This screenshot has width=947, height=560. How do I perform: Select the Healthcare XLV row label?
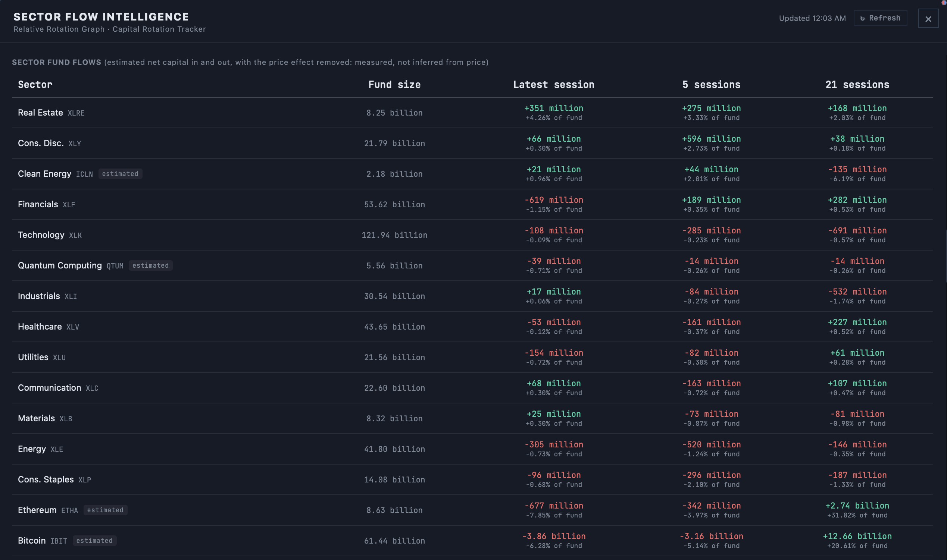pos(49,327)
